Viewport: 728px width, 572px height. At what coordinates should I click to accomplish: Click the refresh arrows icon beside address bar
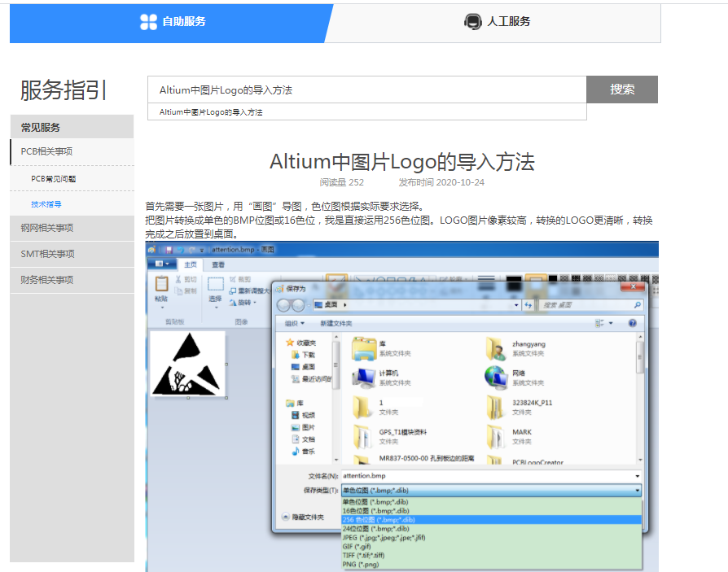[528, 304]
